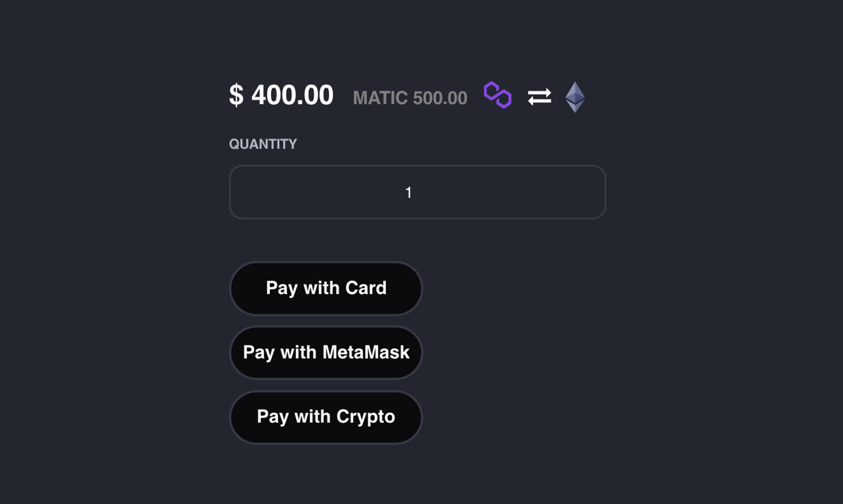Choose the MetaMask wallet payment option
843x504 pixels.
click(x=326, y=352)
